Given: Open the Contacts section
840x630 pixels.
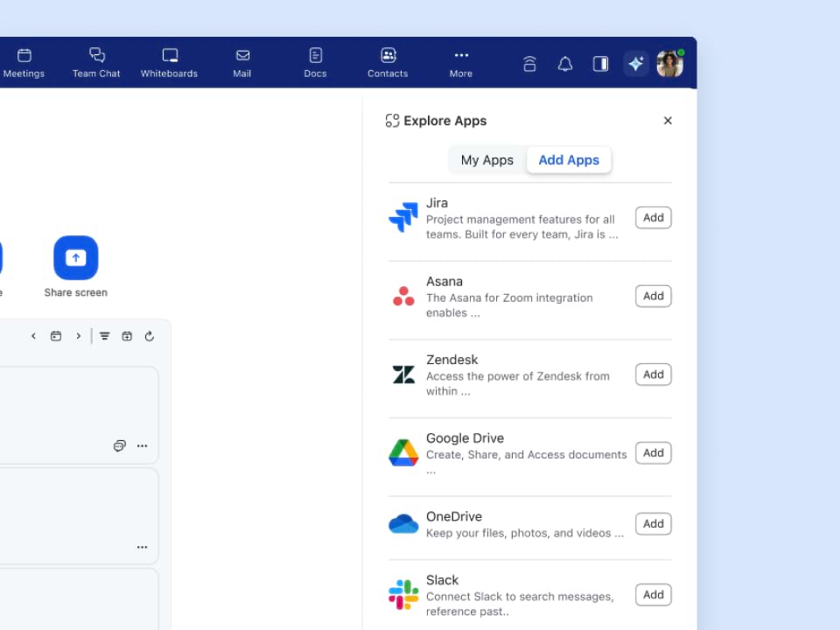Looking at the screenshot, I should tap(388, 62).
